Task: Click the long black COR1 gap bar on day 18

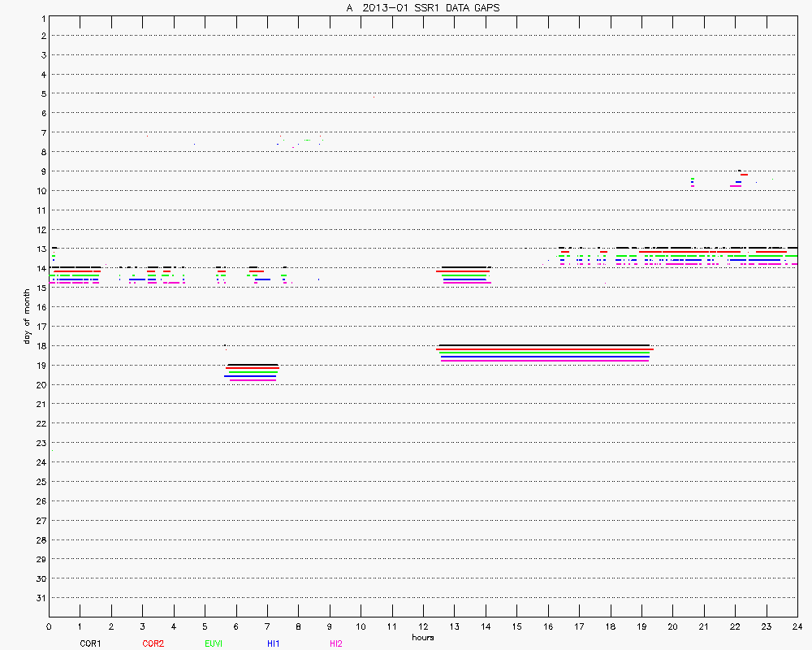Action: pyautogui.click(x=544, y=345)
